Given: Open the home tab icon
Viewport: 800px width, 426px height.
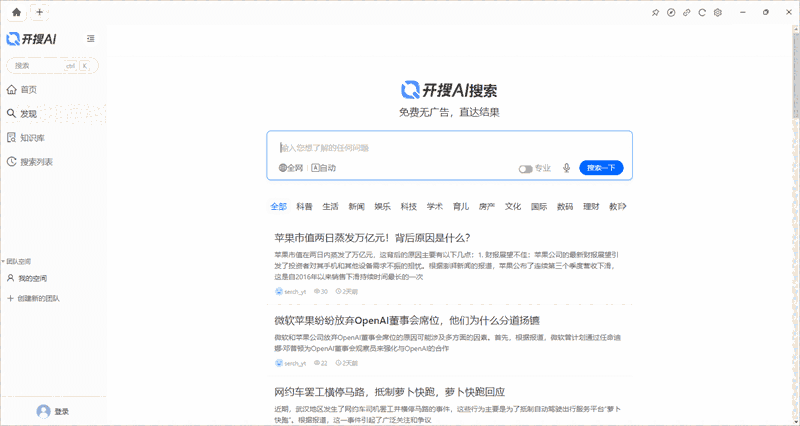Looking at the screenshot, I should pos(16,12).
